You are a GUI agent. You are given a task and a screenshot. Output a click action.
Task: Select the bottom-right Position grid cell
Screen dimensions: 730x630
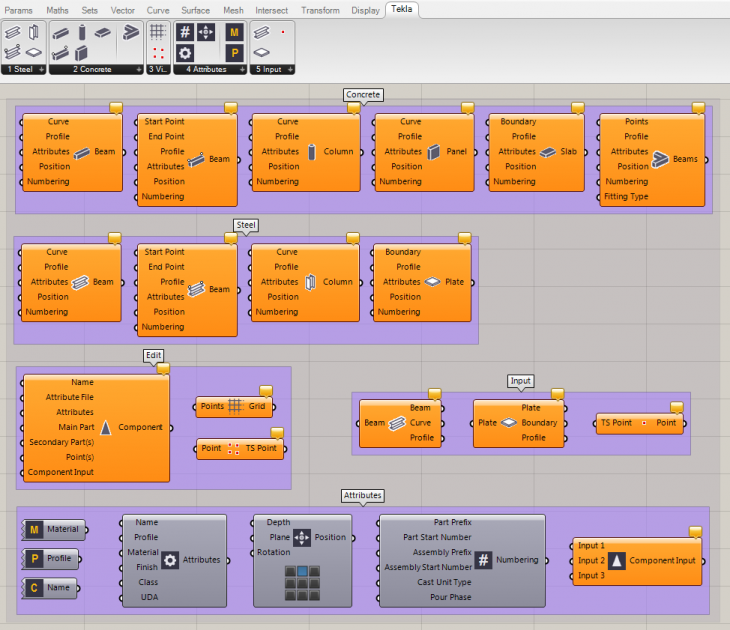tap(315, 595)
